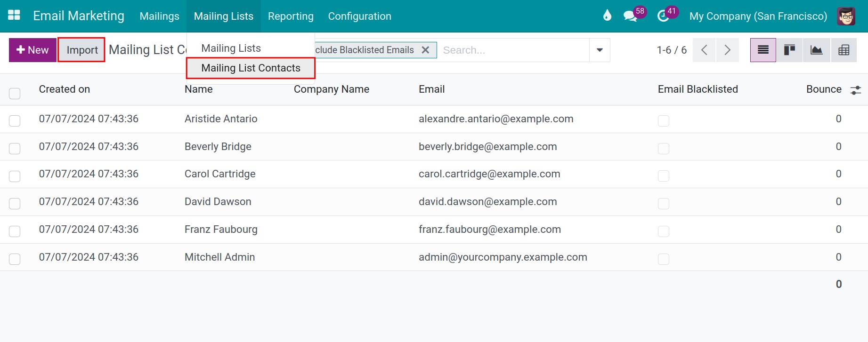Open record admin@yourcompany.example.com
868x342 pixels.
[503, 257]
